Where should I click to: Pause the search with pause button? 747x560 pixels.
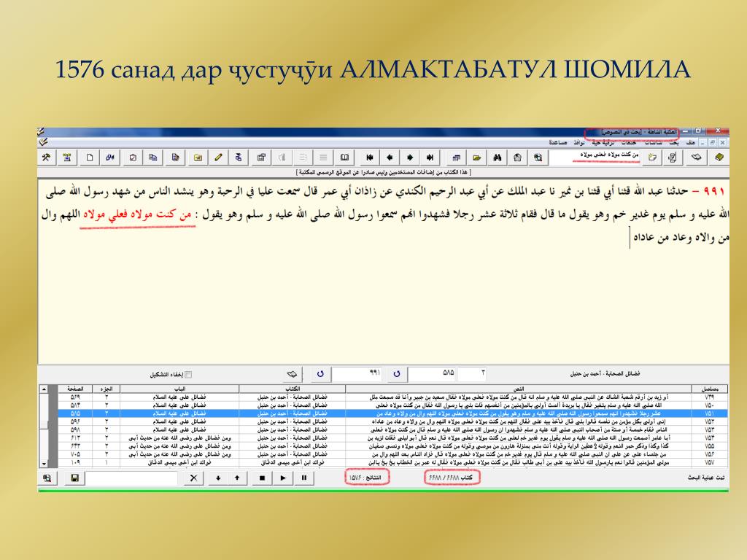tap(304, 478)
